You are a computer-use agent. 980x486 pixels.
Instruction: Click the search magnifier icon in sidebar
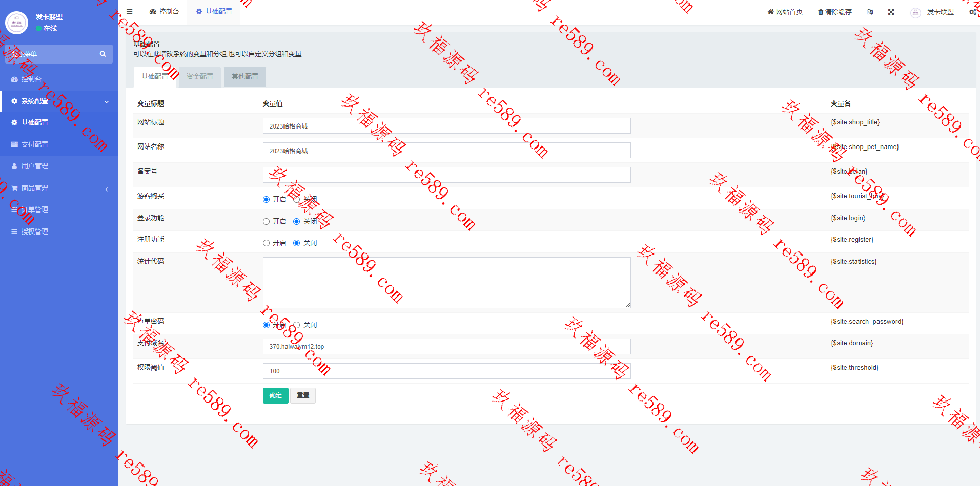[x=103, y=54]
